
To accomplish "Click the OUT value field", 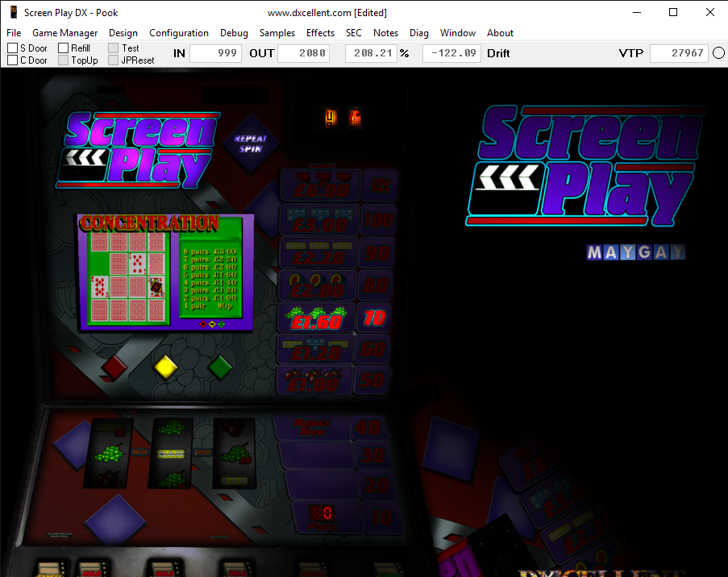I will pyautogui.click(x=304, y=53).
